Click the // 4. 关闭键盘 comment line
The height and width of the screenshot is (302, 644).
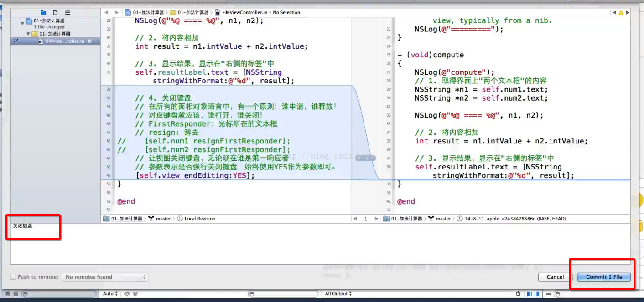[x=163, y=98]
